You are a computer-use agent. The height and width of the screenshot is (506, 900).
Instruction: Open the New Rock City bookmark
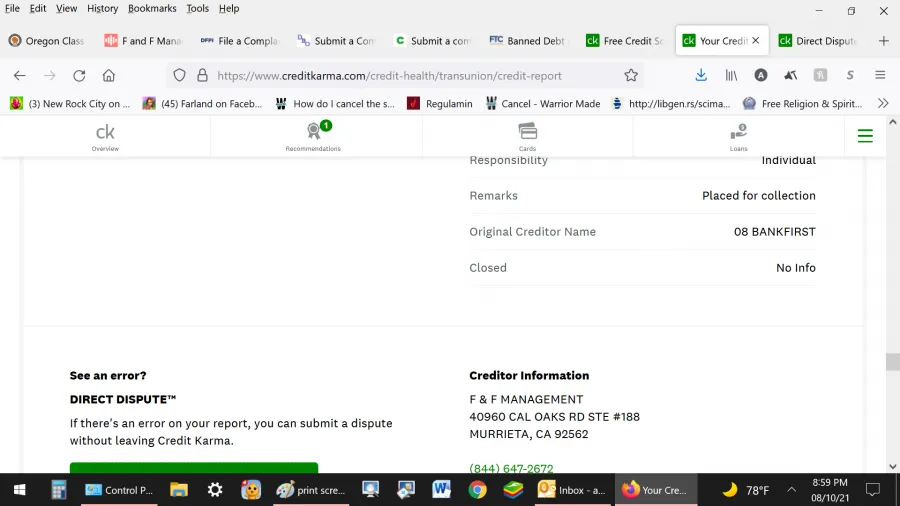tap(71, 103)
